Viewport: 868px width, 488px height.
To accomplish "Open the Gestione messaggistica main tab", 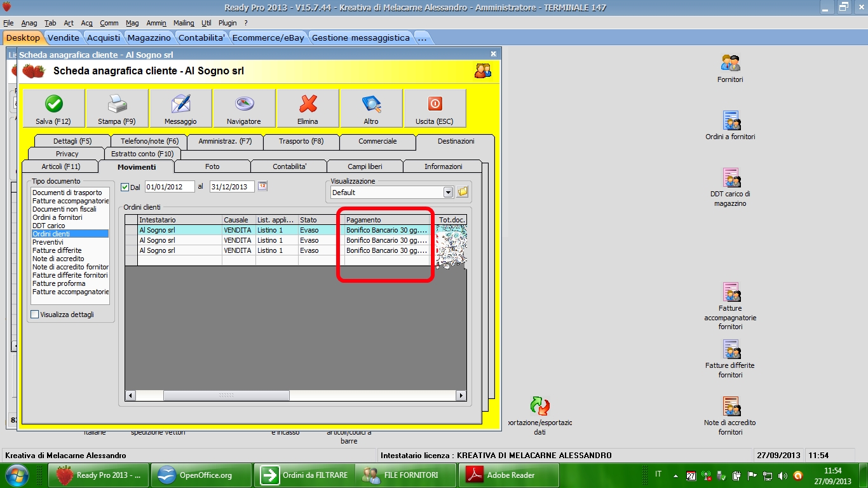I will [x=361, y=37].
